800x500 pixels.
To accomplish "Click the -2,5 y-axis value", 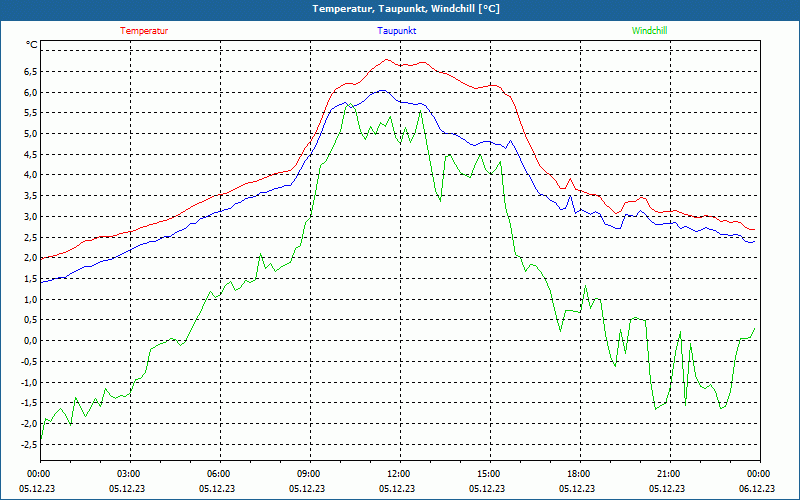I will (x=30, y=444).
